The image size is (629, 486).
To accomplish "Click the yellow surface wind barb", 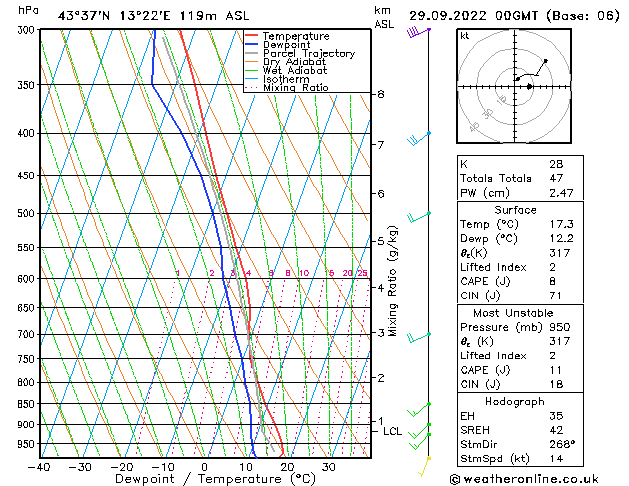I will pos(425,466).
